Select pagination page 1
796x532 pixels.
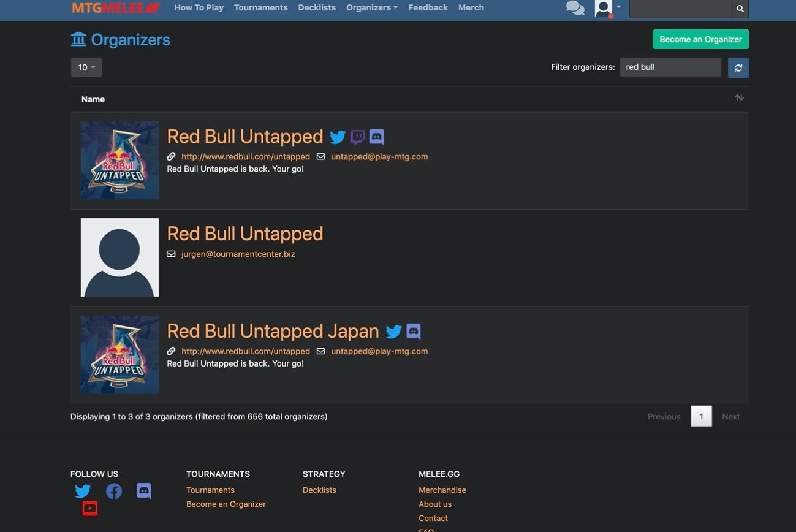pos(702,417)
